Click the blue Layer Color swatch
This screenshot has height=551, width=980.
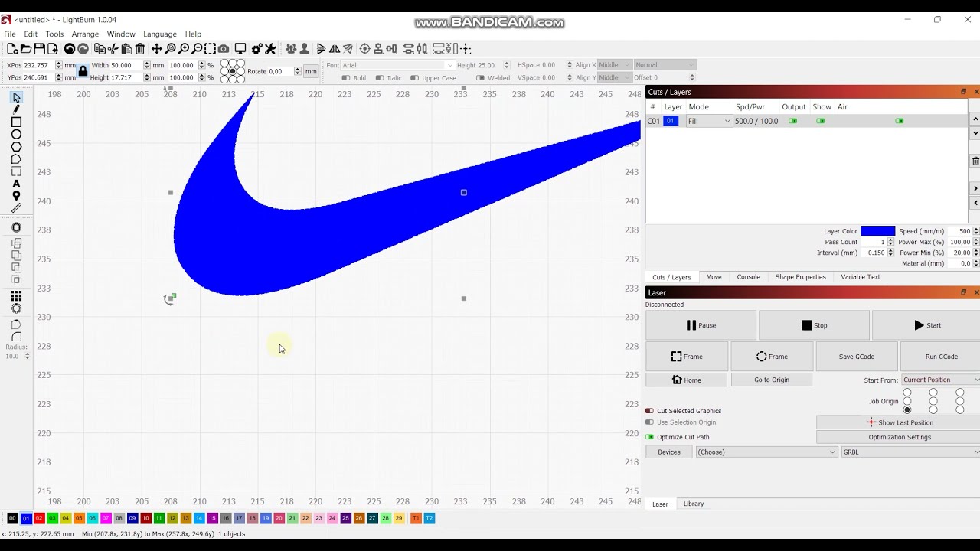[x=877, y=231]
